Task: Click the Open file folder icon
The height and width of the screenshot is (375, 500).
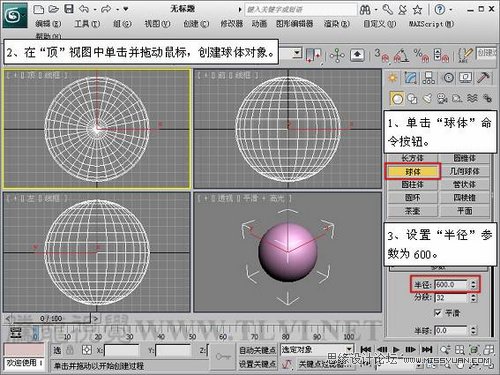Action: tap(53, 9)
